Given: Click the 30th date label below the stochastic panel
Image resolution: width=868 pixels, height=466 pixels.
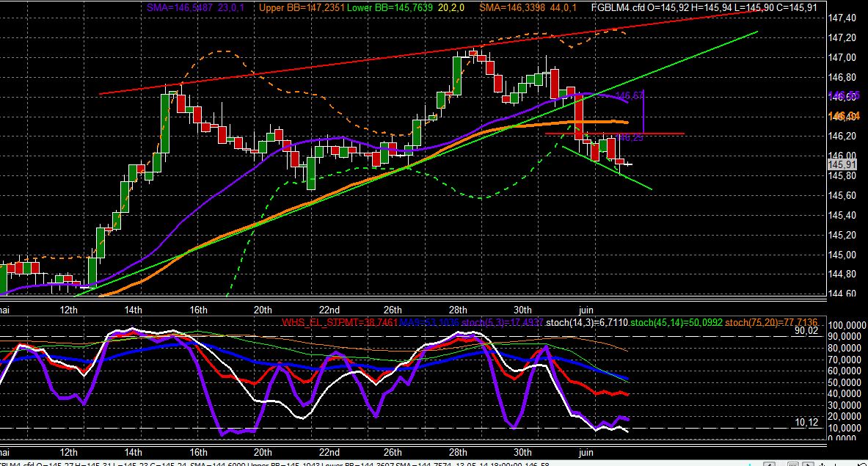Looking at the screenshot, I should [x=522, y=452].
